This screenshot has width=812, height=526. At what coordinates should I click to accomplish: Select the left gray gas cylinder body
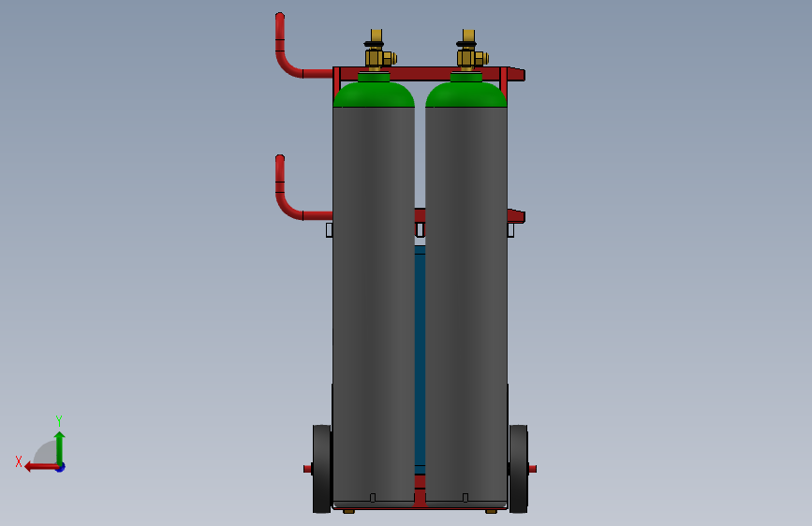[374, 305]
